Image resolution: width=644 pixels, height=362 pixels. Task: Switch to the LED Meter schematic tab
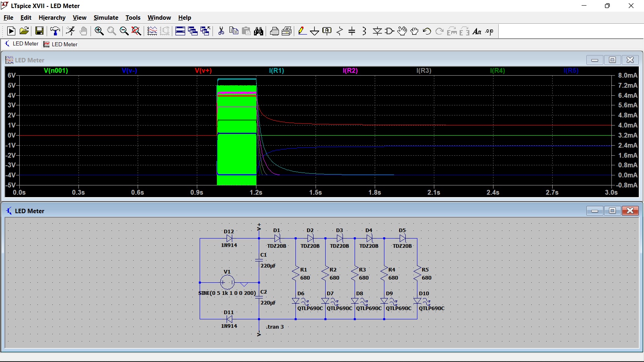(x=22, y=44)
